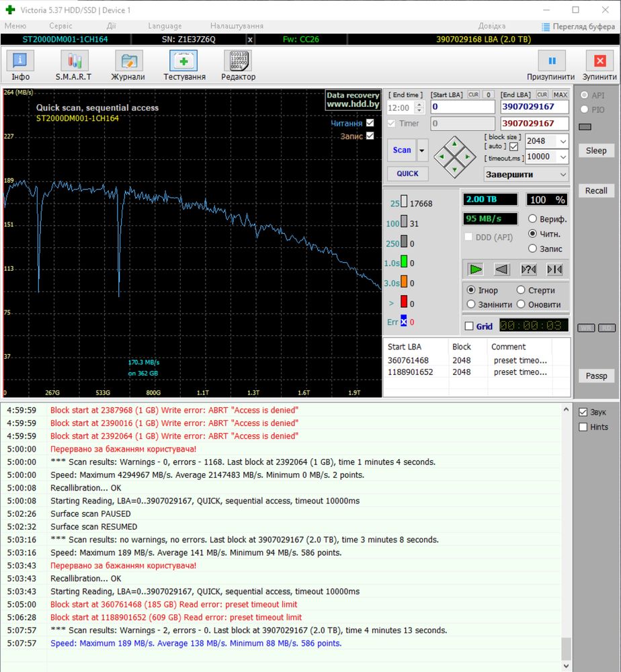Click the right arrow in the diamond navigator
621x672 pixels.
pos(468,157)
